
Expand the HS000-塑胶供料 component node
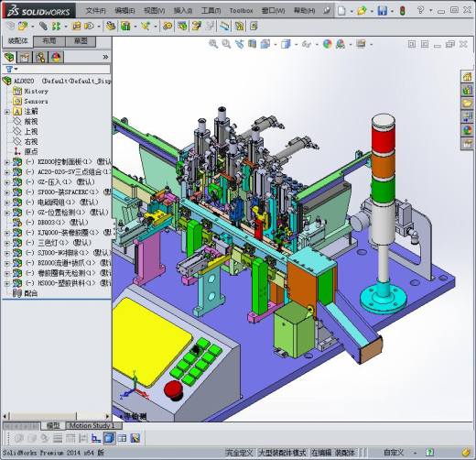point(6,283)
